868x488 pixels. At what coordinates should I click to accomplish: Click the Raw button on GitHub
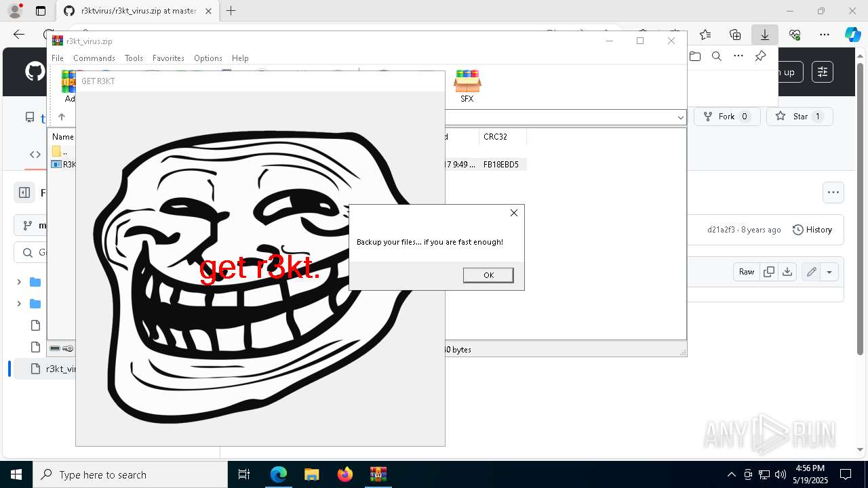[x=747, y=272]
